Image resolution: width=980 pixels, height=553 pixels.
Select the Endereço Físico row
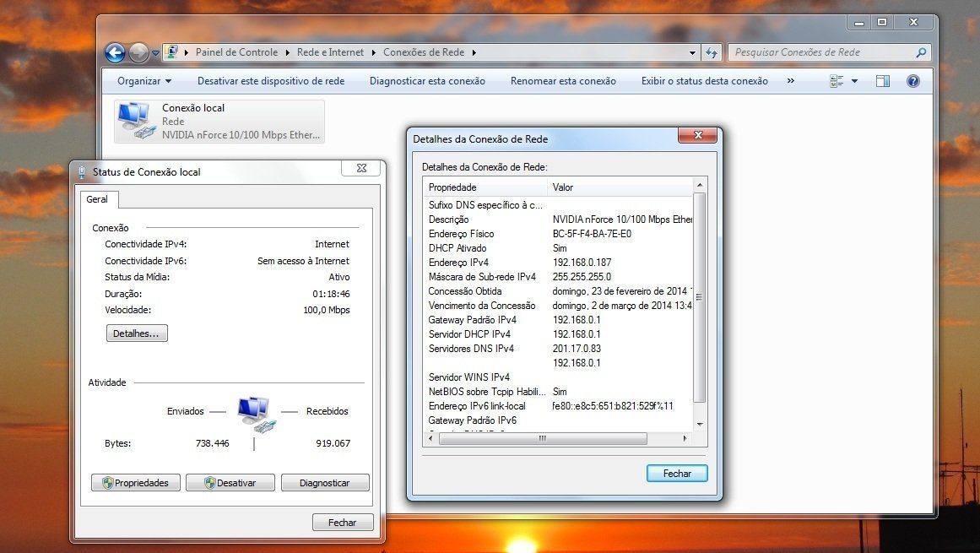pyautogui.click(x=557, y=234)
